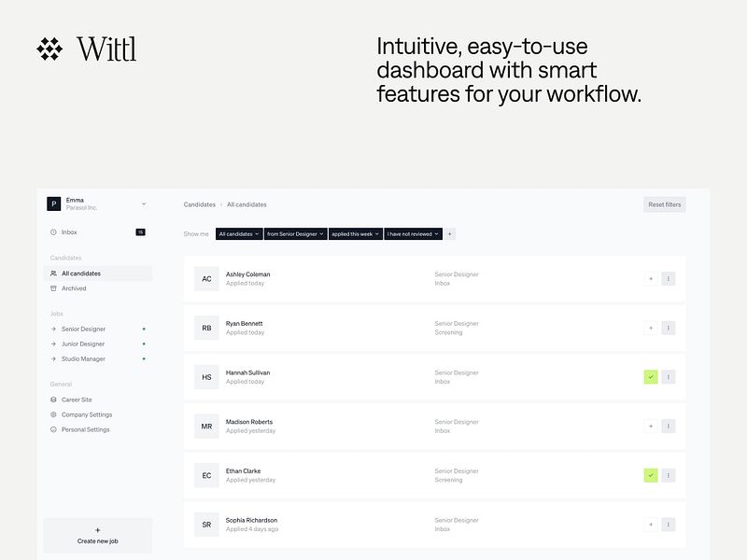Viewport: 747px width, 560px height.
Task: Click the Archived box icon
Action: (x=53, y=288)
